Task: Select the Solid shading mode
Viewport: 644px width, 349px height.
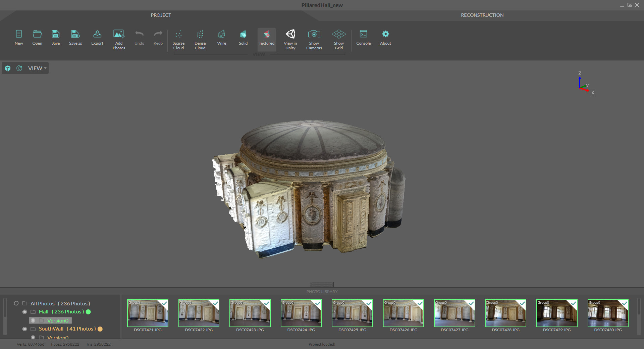Action: 243,38
